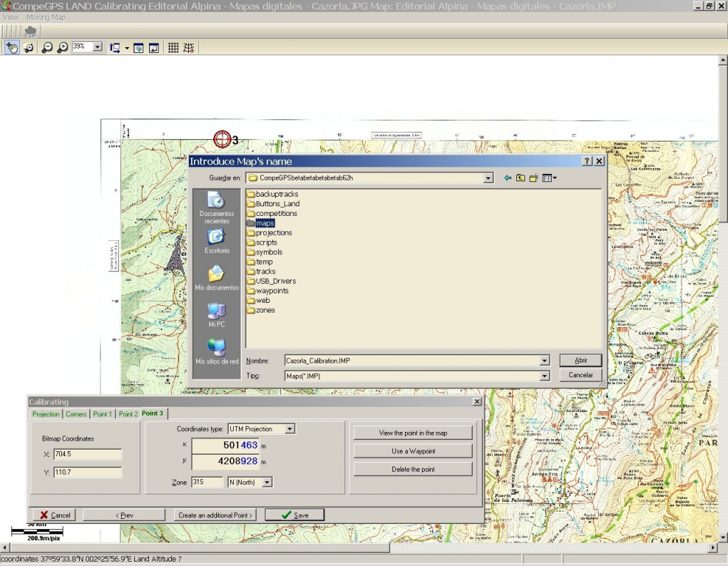Viewport: 728px width, 566px height.
Task: Open the arrow next to resize tool
Action: pyautogui.click(x=126, y=48)
